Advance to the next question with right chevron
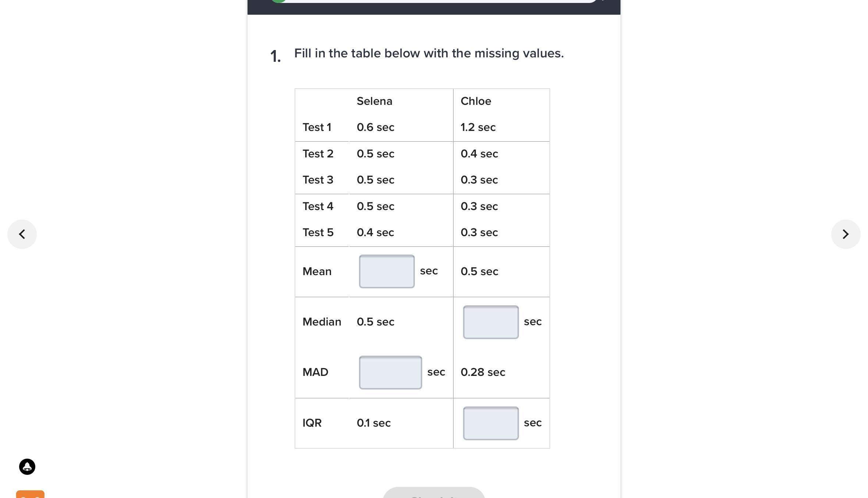Viewport: 868px width, 498px height. pos(846,234)
